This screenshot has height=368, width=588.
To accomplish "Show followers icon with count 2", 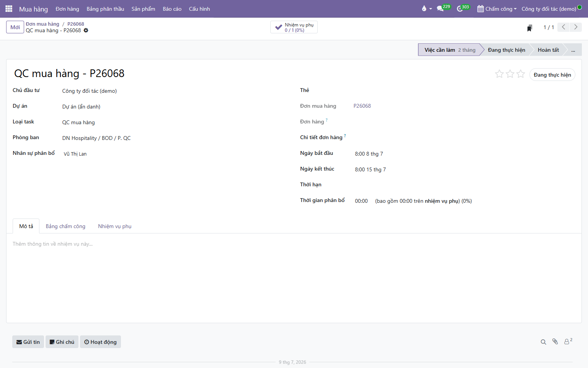I will (568, 341).
